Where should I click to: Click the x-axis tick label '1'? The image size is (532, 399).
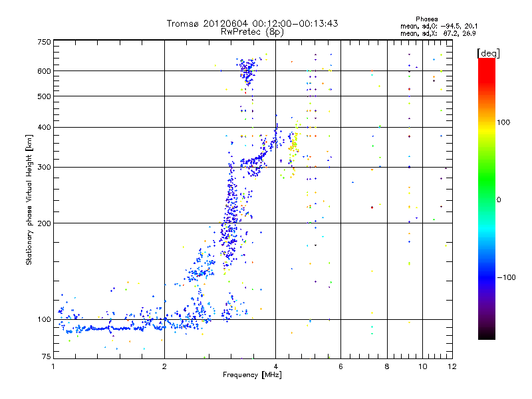[54, 366]
